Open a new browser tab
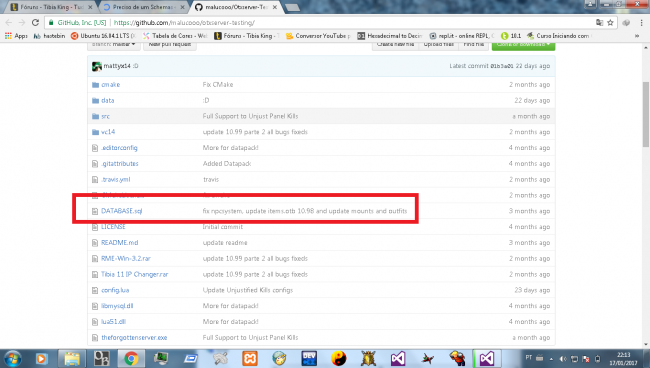The width and height of the screenshot is (650, 368). tap(292, 7)
